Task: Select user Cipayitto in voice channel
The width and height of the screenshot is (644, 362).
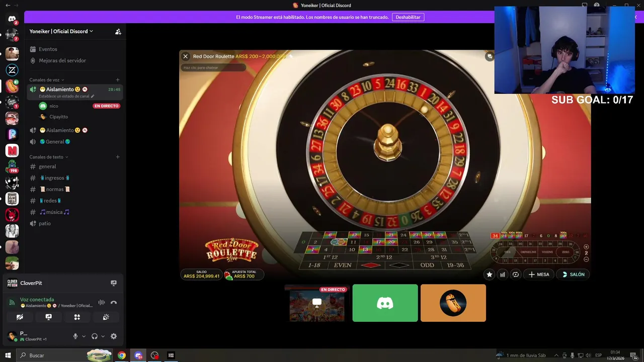Action: [x=58, y=117]
